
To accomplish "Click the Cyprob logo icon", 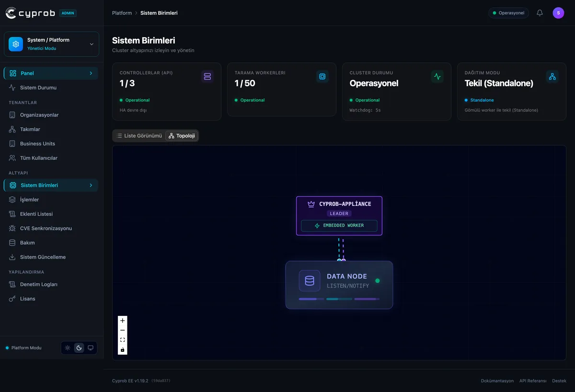I will click(11, 13).
